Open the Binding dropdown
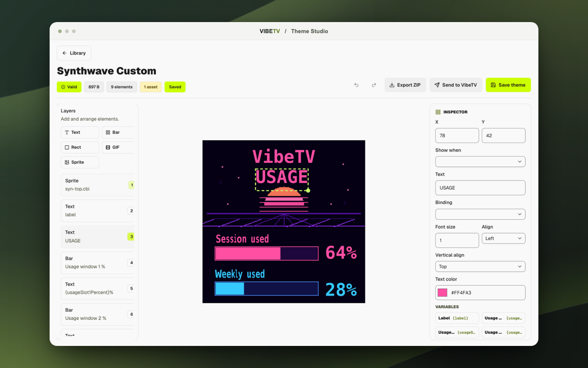This screenshot has height=368, width=588. pyautogui.click(x=480, y=214)
